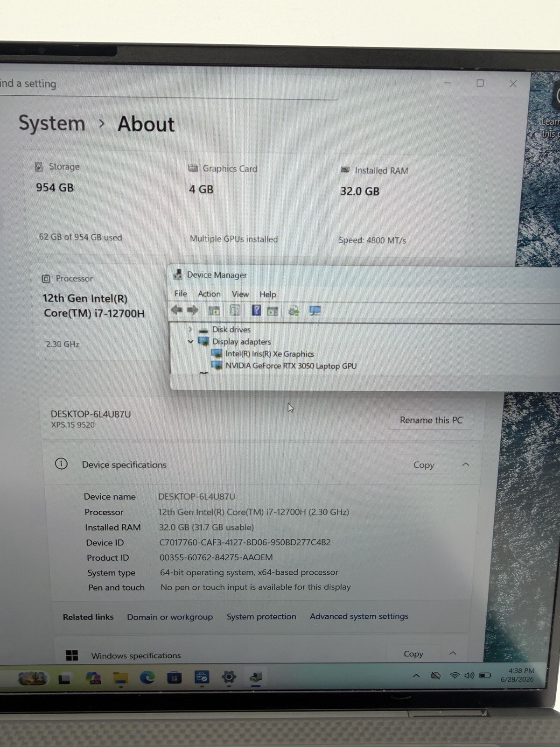Click Scan for hardware changes monitor icon
Screen dimensions: 560x747
315,311
